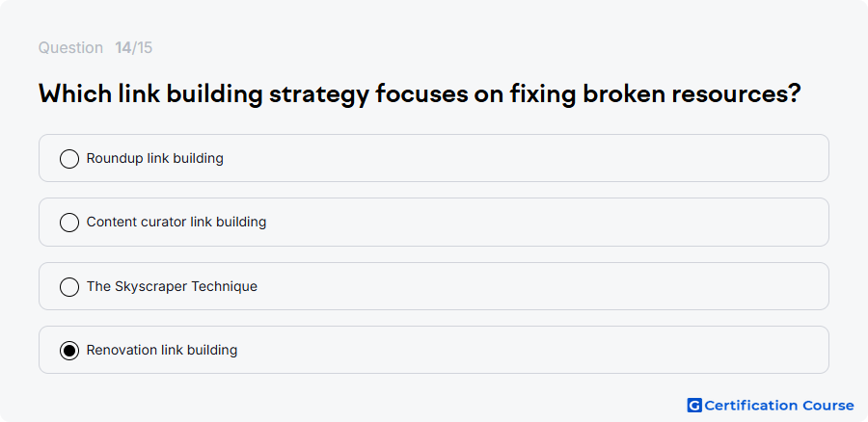
Task: Click the 'Content curator link building' answer text
Action: pos(176,222)
